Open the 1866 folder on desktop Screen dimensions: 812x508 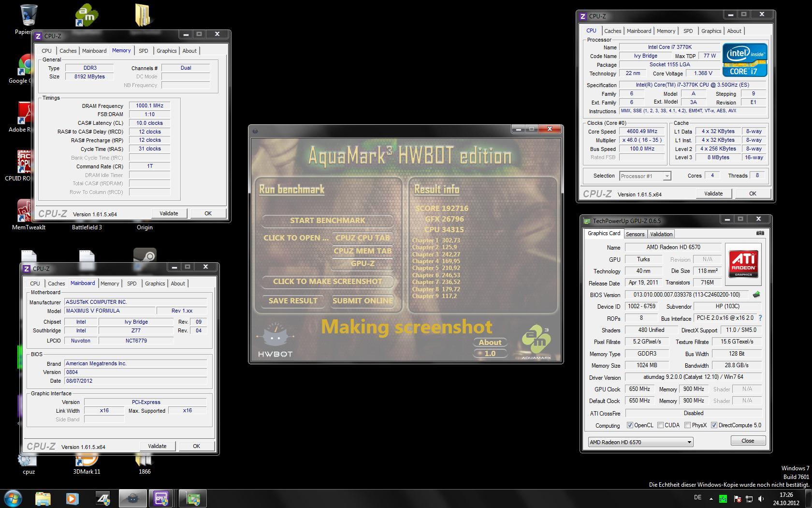144,460
